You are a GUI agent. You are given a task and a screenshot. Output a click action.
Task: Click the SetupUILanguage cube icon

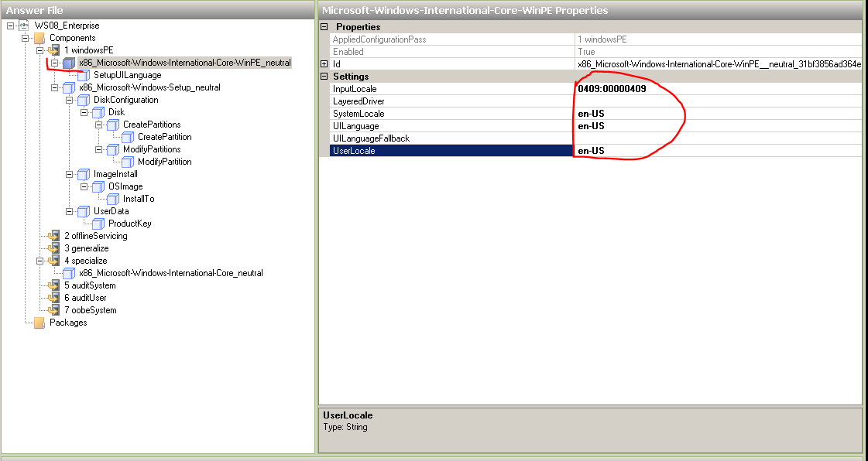84,75
